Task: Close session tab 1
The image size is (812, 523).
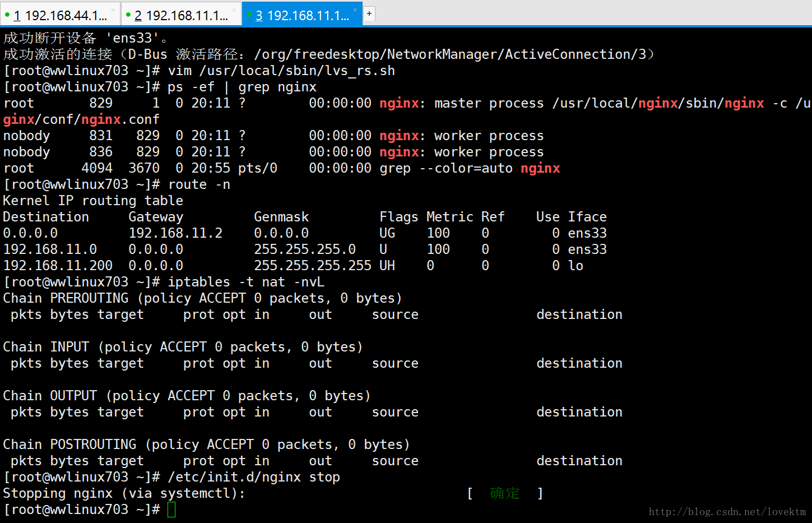Action: 113,10
